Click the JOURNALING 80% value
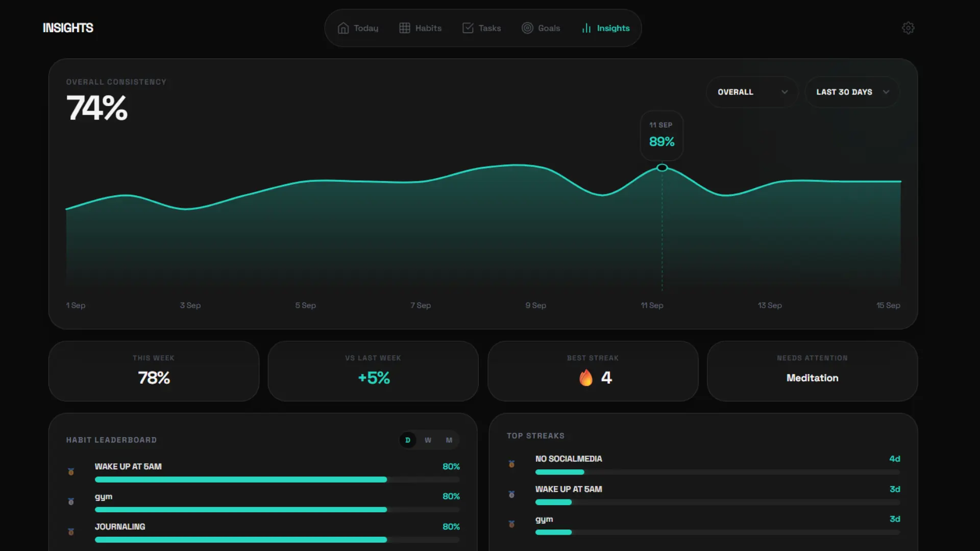980x551 pixels. coord(451,527)
